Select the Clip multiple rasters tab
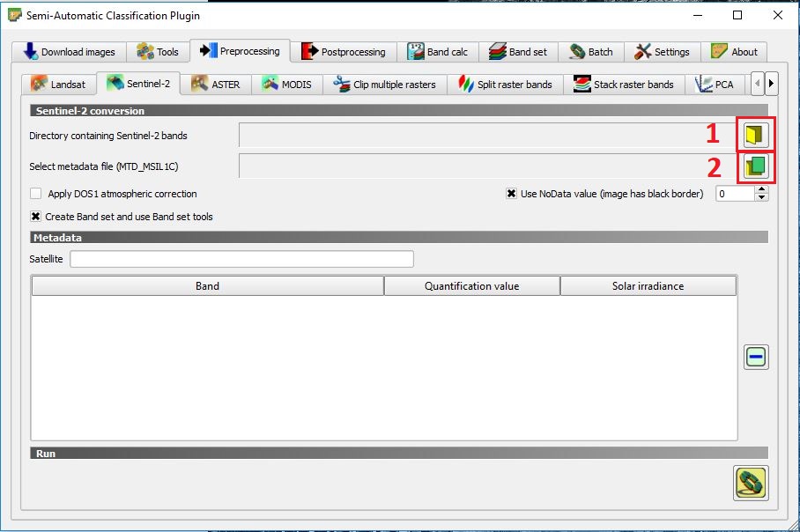This screenshot has width=800, height=532. click(384, 85)
